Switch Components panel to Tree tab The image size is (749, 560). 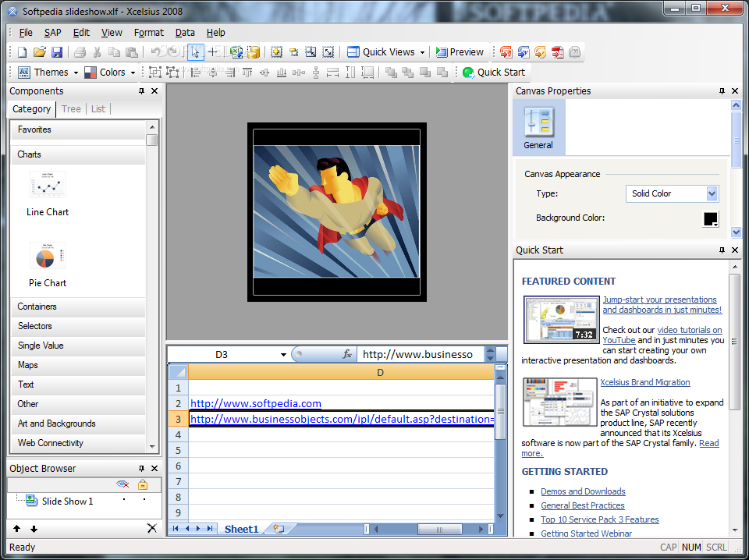tap(71, 109)
